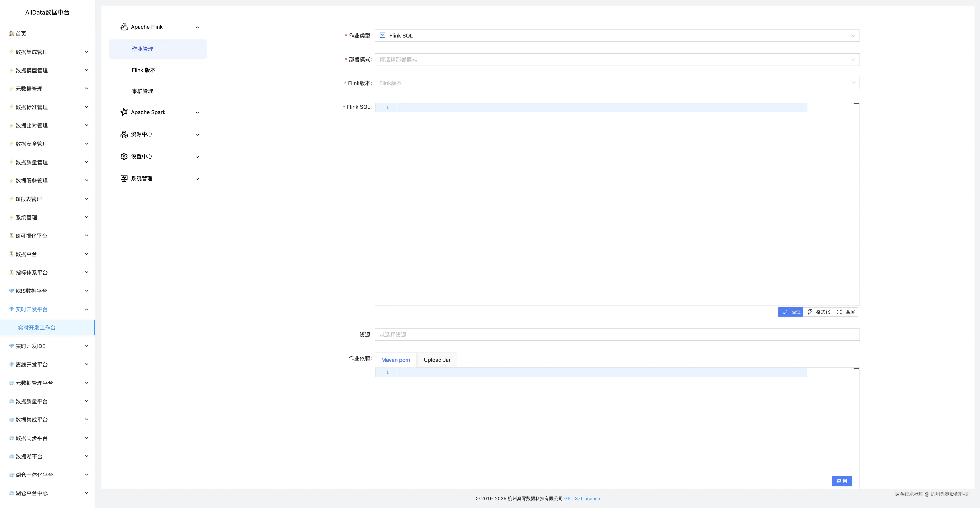Collapse the Apache Flink menu group
Viewport: 980px width, 508px height.
pos(197,27)
